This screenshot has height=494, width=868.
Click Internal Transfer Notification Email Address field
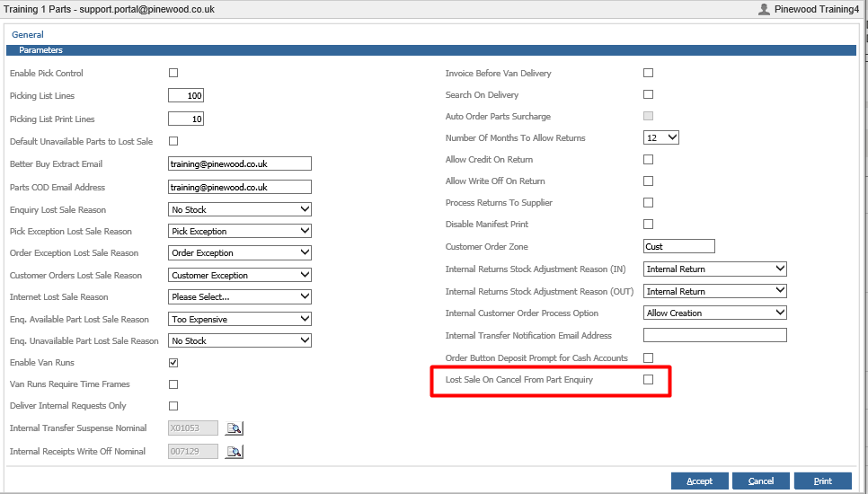[x=714, y=335]
